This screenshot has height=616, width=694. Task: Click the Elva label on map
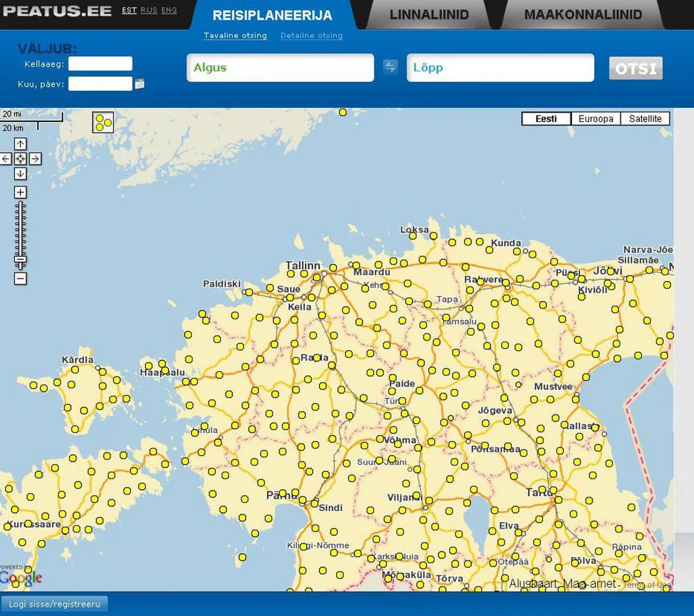point(509,526)
